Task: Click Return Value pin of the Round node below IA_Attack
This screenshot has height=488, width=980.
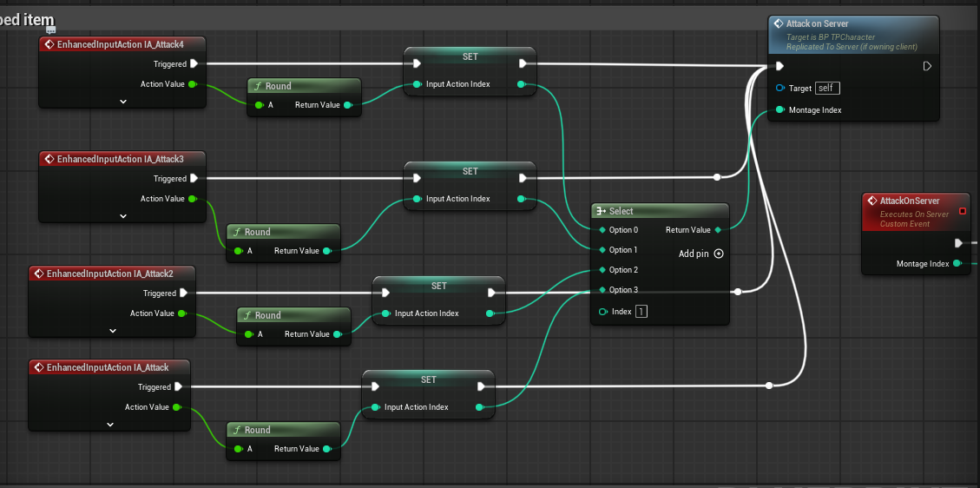Action: [327, 449]
